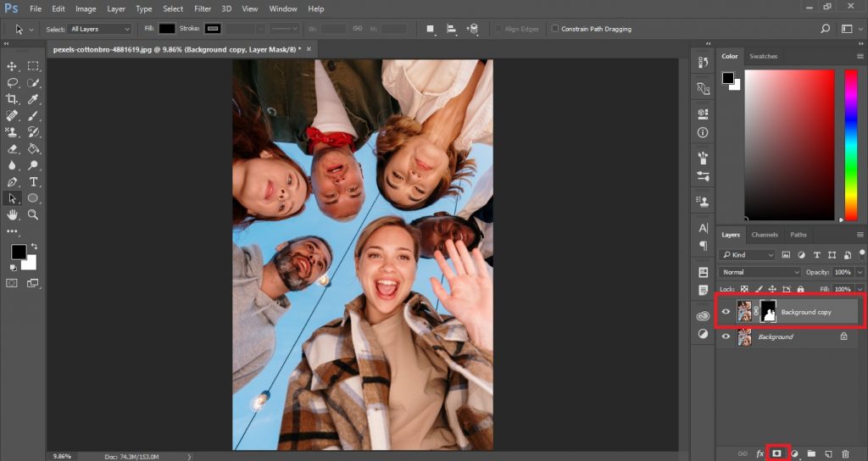Select the Lasso tool

[12, 82]
